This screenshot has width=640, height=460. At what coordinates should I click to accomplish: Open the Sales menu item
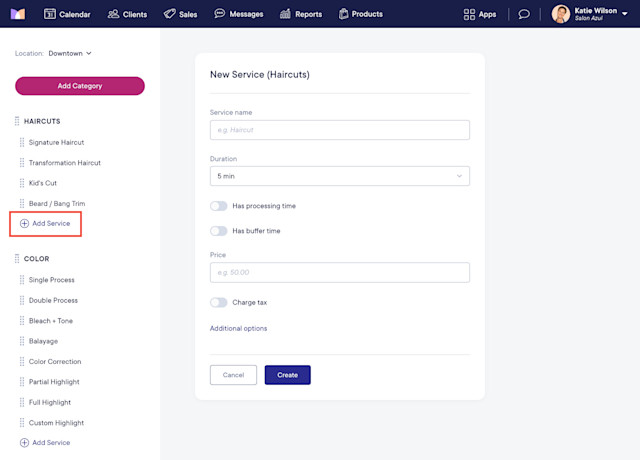pyautogui.click(x=180, y=14)
